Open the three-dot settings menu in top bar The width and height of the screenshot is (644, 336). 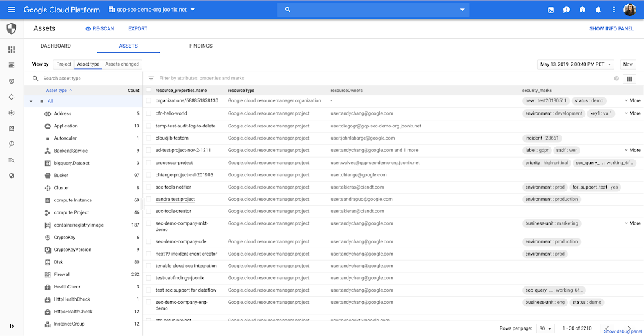point(614,10)
